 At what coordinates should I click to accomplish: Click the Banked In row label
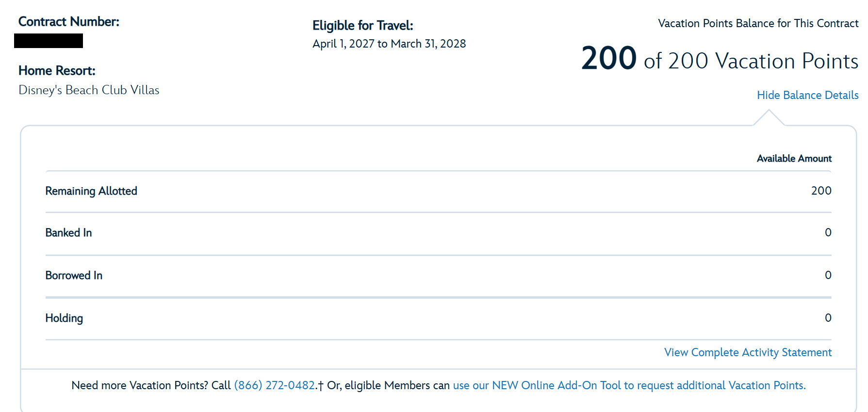[x=68, y=233]
